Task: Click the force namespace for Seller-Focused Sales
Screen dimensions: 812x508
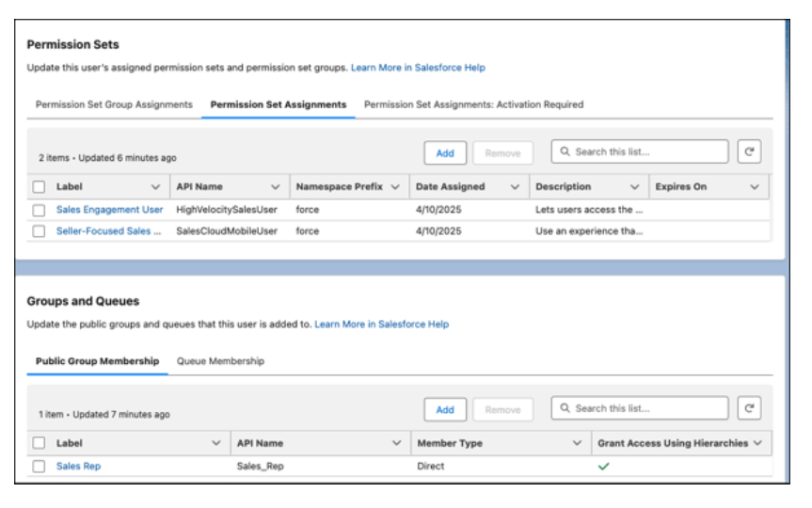Action: coord(307,231)
